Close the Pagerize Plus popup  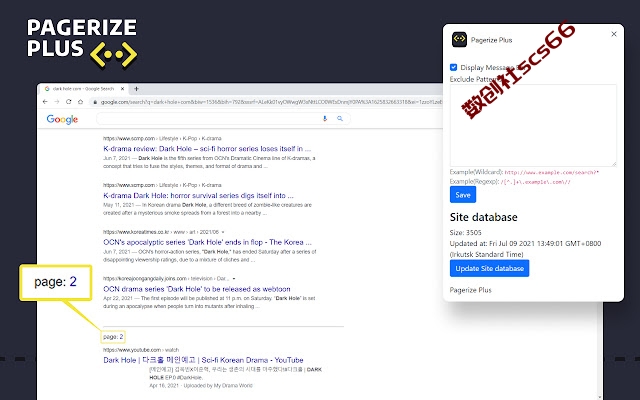(x=613, y=34)
